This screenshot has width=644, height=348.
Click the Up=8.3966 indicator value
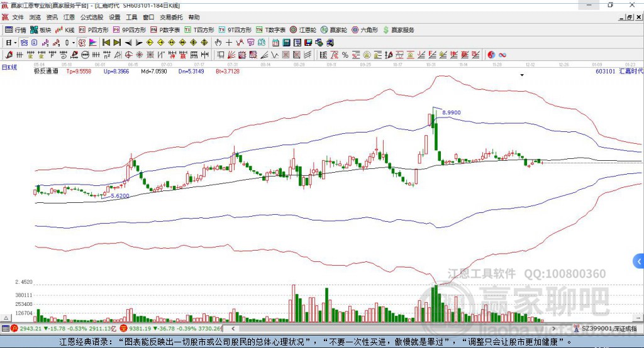coord(116,72)
